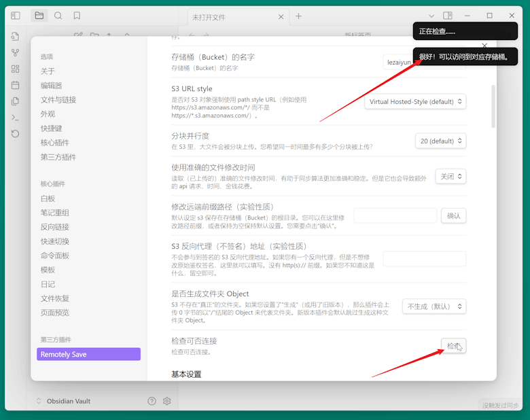Click the help question mark icon
Image resolution: width=530 pixels, height=420 pixels.
pos(152,401)
